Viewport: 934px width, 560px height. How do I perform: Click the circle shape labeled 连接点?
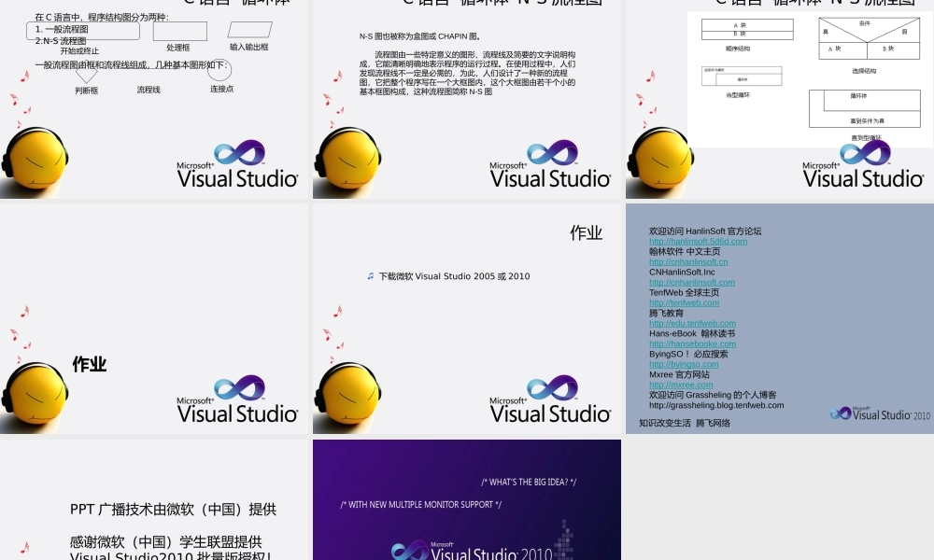(219, 70)
